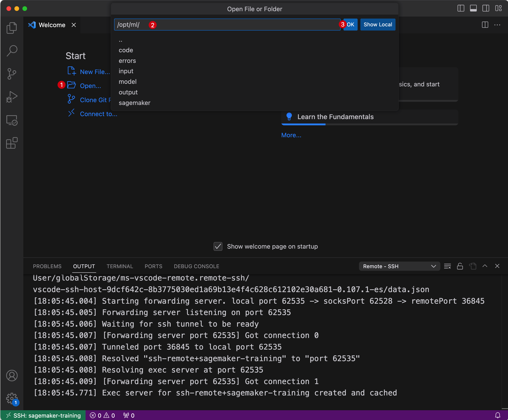This screenshot has height=420, width=508.
Task: Toggle the bottom panel layout icon
Action: (473, 8)
